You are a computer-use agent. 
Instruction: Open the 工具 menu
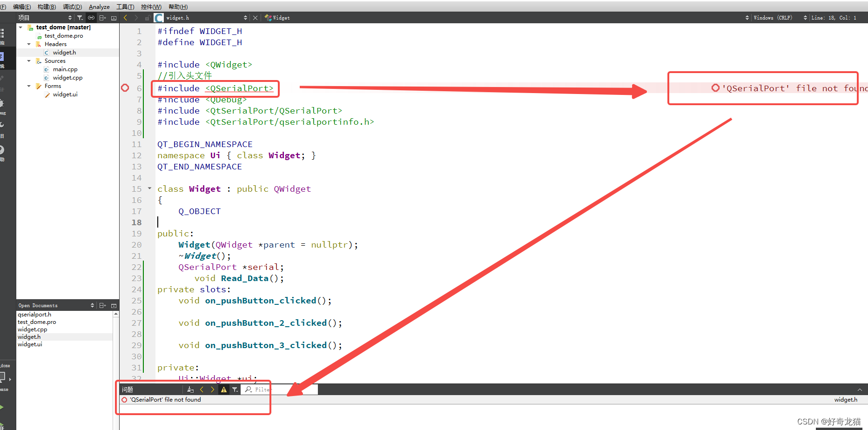pyautogui.click(x=125, y=7)
